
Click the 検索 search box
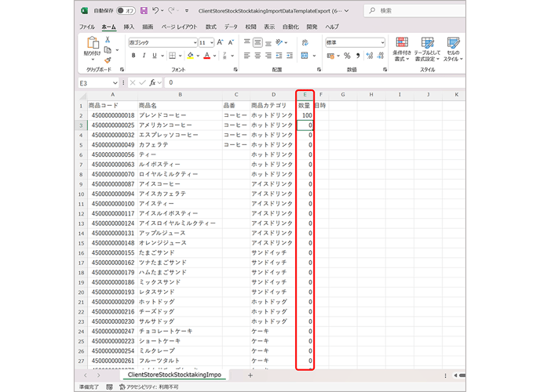[414, 11]
